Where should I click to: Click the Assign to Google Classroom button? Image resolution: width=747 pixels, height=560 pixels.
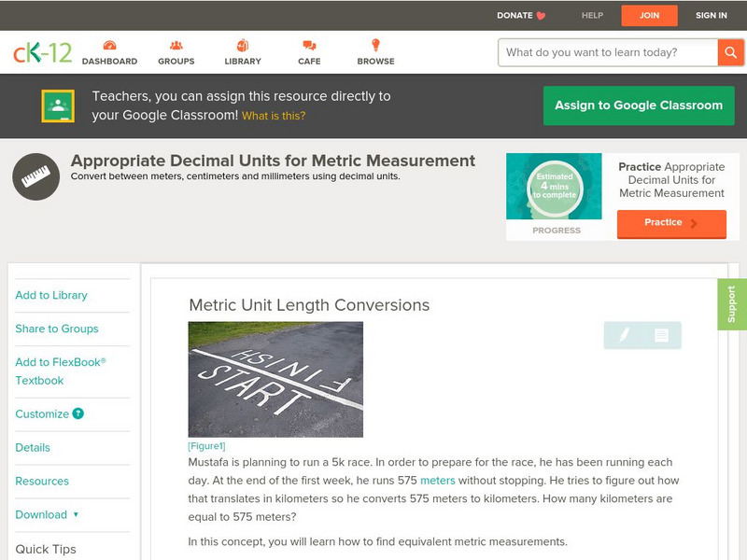click(x=638, y=105)
